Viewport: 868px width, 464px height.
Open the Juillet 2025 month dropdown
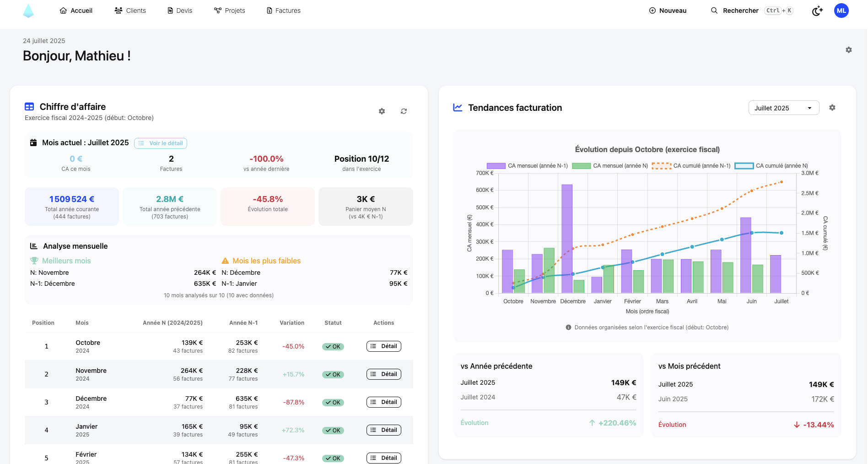click(x=783, y=108)
